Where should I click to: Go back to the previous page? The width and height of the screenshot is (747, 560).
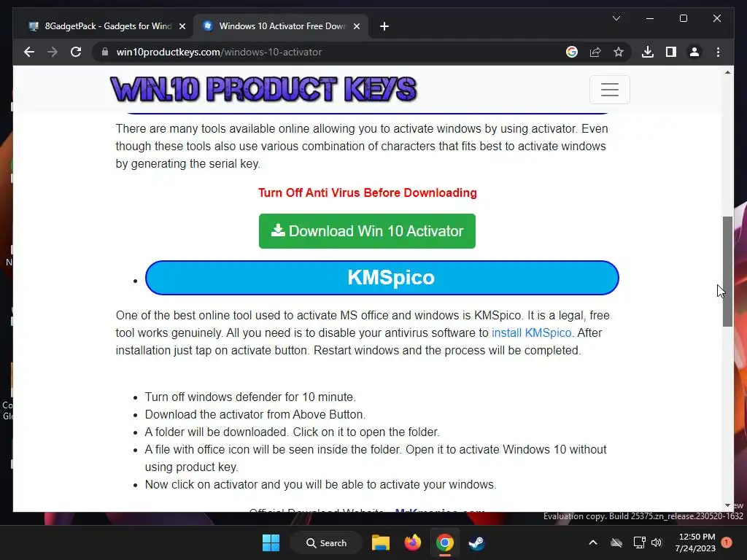(x=29, y=52)
